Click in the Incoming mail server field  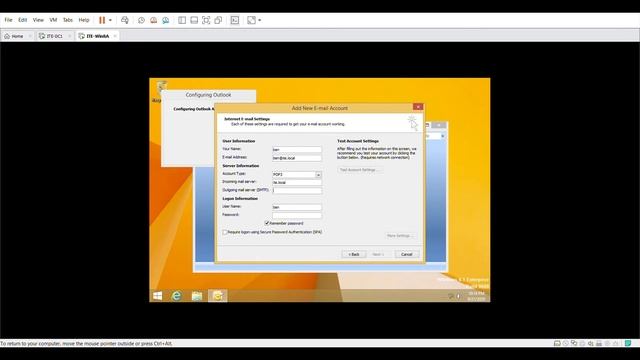pyautogui.click(x=297, y=182)
